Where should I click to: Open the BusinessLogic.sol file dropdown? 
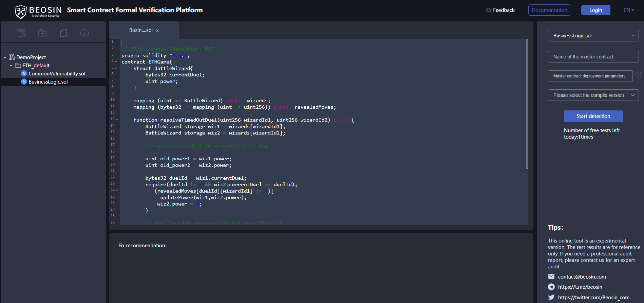tap(593, 36)
